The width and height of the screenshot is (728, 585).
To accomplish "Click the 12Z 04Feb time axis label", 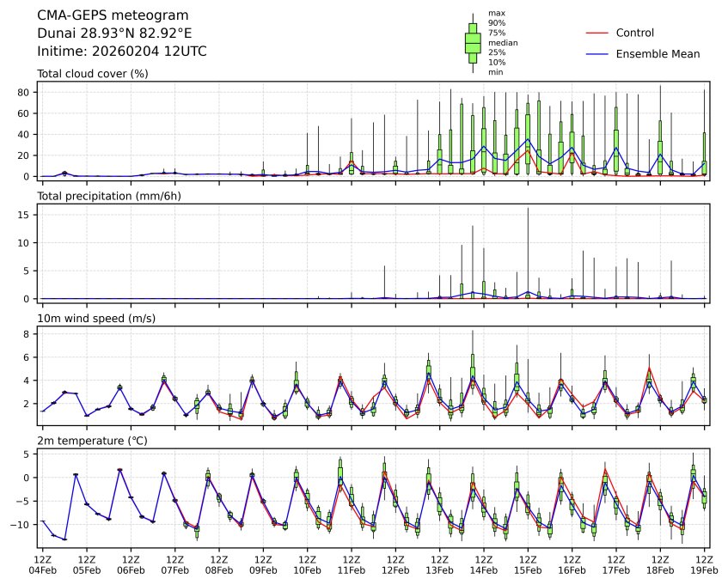I will (43, 564).
